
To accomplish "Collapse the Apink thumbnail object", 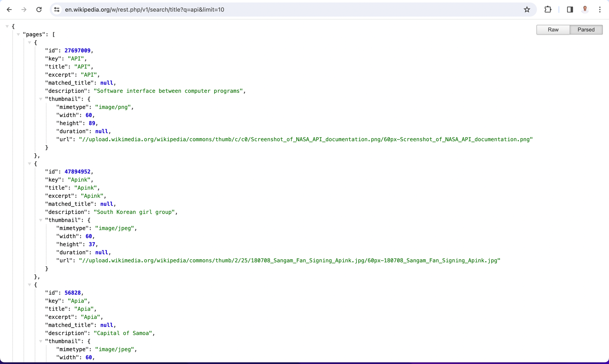I will [x=40, y=220].
